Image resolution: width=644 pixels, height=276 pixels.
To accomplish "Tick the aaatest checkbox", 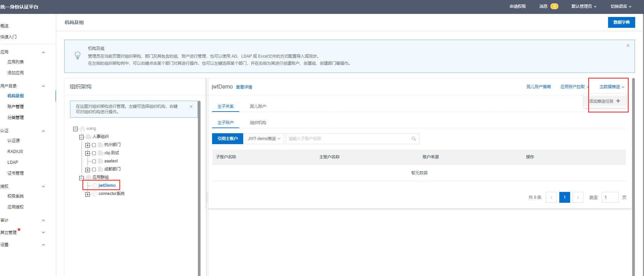I will (94, 161).
